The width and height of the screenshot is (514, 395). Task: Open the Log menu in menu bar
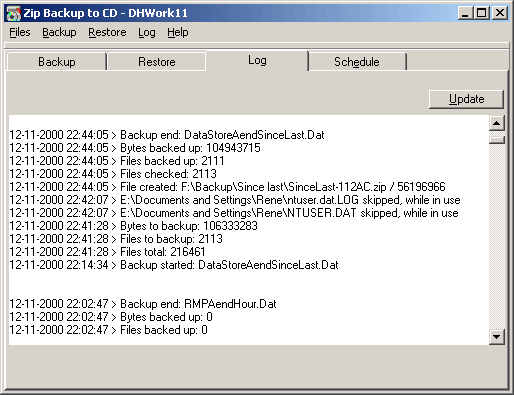[147, 32]
